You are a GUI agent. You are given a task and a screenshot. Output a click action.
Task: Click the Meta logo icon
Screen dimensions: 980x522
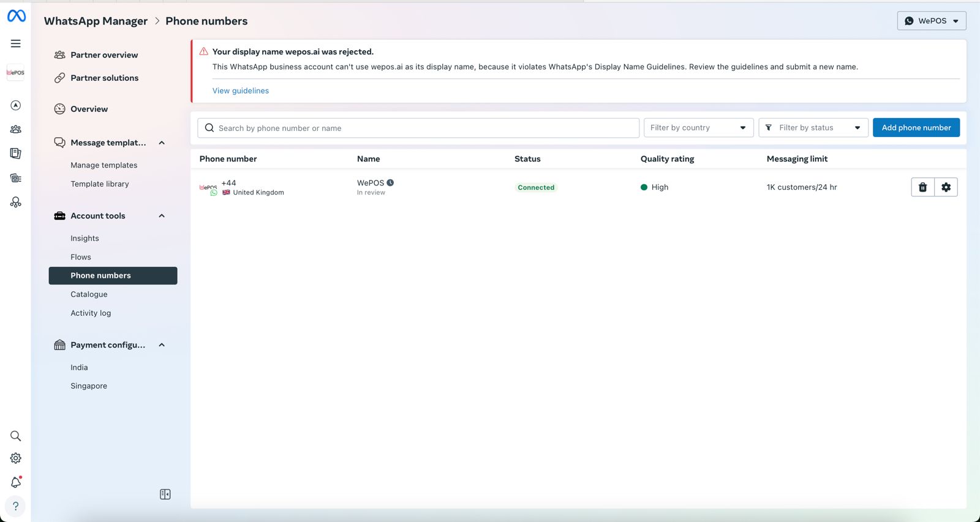(x=16, y=16)
